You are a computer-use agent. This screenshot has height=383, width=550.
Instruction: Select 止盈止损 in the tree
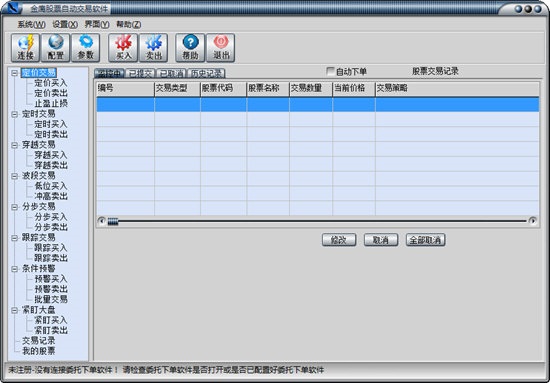pyautogui.click(x=51, y=103)
